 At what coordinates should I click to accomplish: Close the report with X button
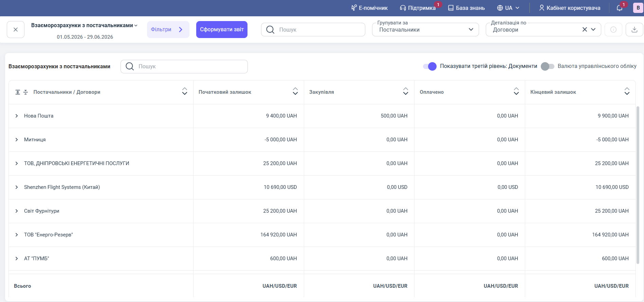pos(16,30)
